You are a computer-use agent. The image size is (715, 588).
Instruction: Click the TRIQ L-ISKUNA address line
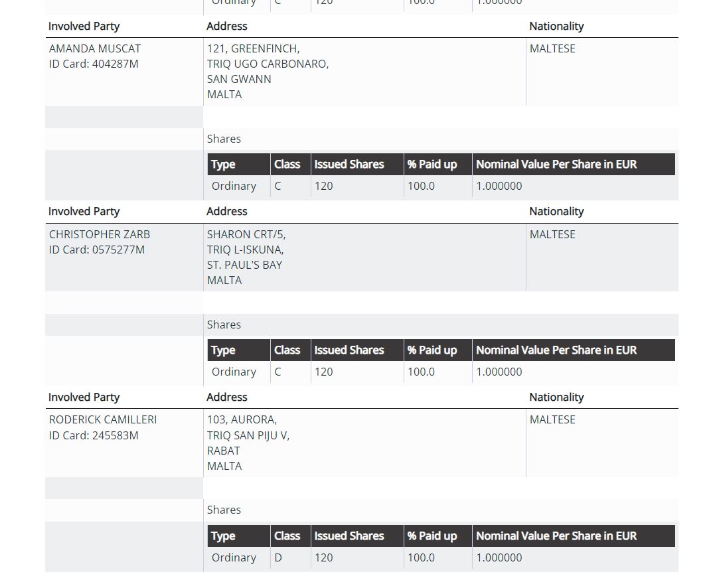click(245, 250)
